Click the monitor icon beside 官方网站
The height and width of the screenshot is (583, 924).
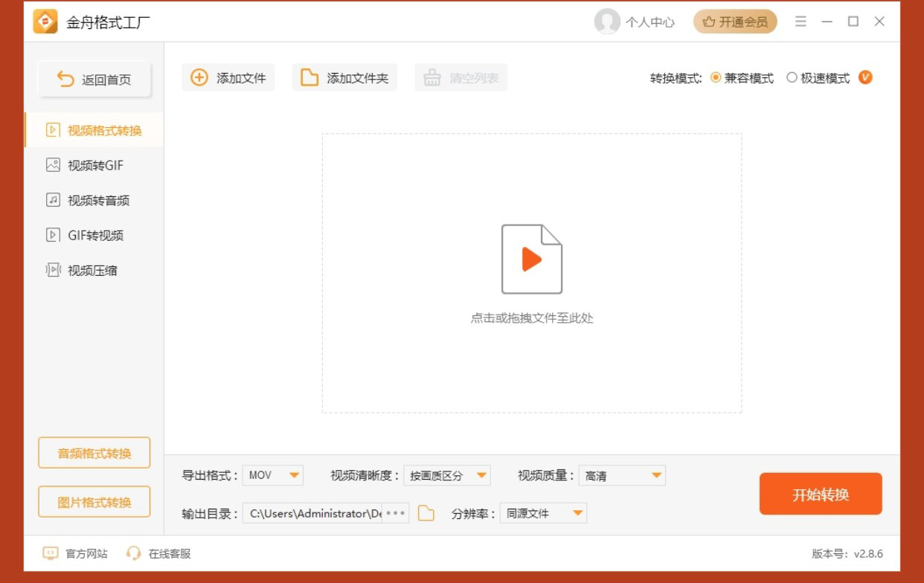[51, 553]
